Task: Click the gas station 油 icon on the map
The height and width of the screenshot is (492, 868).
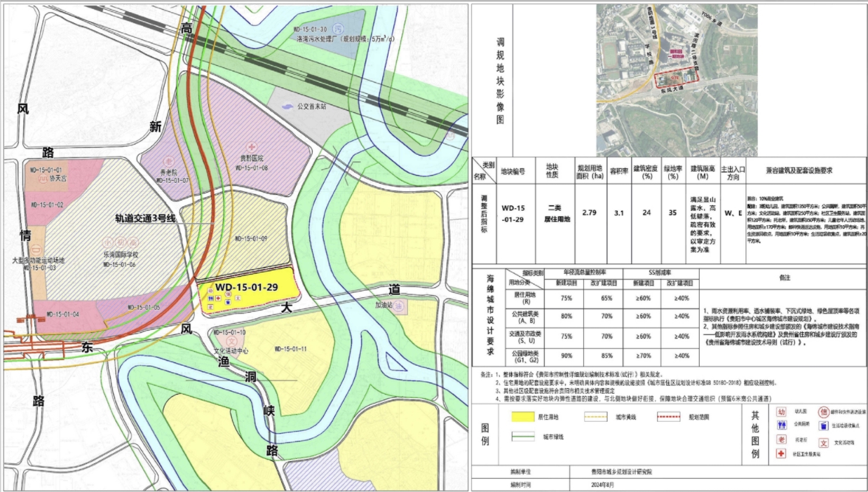Action: [x=399, y=307]
